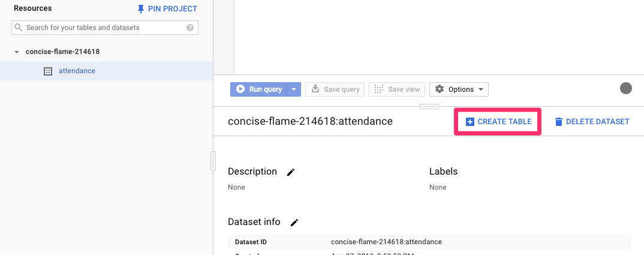The height and width of the screenshot is (255, 644).
Task: Click the gray circle status indicator
Action: point(626,89)
